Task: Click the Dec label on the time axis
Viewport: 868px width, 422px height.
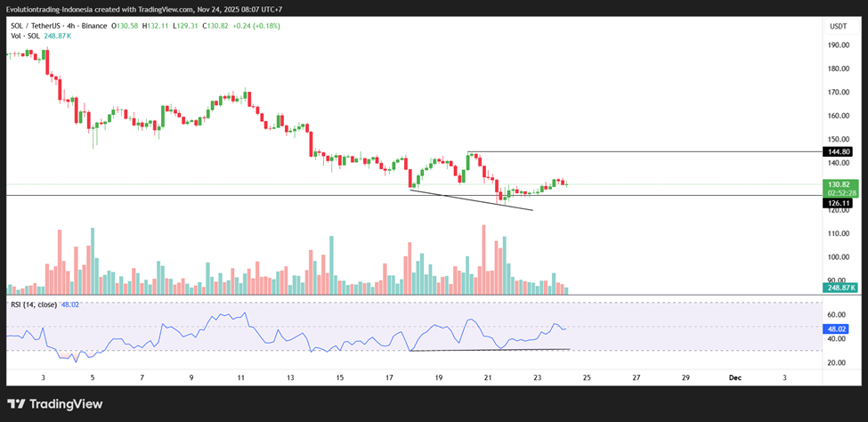Action: [x=734, y=377]
